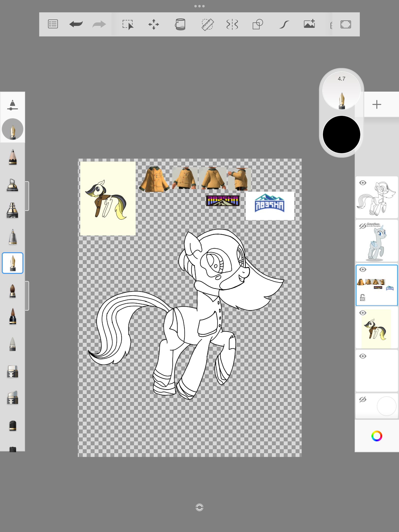Activate the Selection tool
399x532 pixels.
pos(128,24)
